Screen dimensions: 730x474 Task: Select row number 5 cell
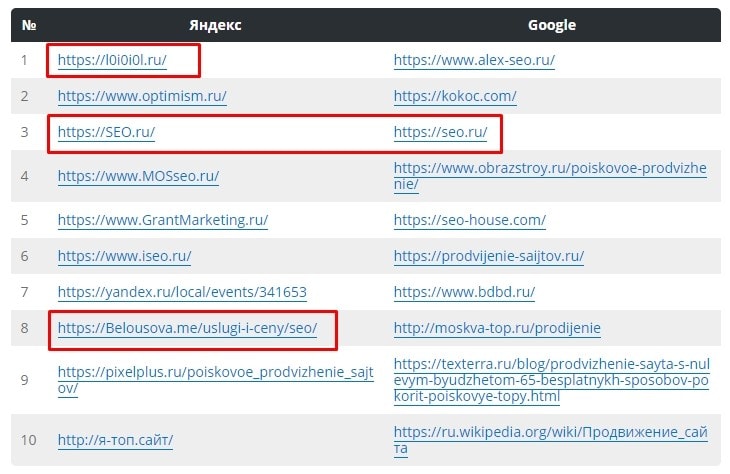(25, 220)
